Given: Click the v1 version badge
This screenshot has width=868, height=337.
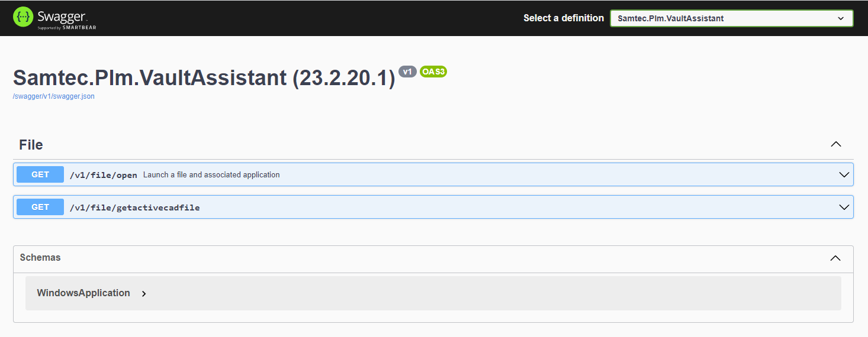Looking at the screenshot, I should (x=407, y=72).
